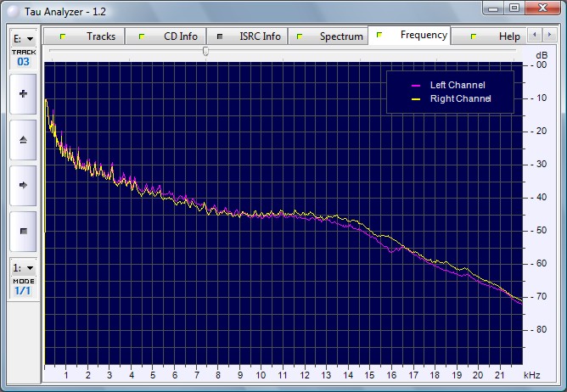Image resolution: width=567 pixels, height=392 pixels.
Task: Click the right arrow play button
Action: [x=23, y=184]
